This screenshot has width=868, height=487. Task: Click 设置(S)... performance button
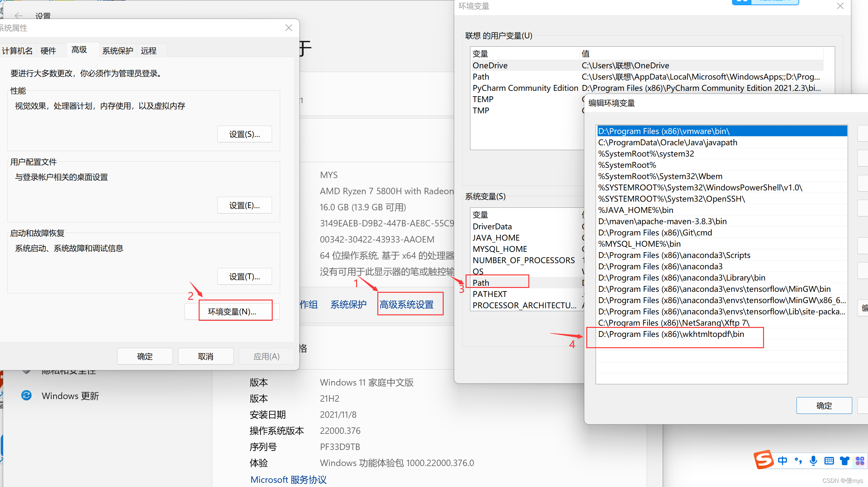244,134
